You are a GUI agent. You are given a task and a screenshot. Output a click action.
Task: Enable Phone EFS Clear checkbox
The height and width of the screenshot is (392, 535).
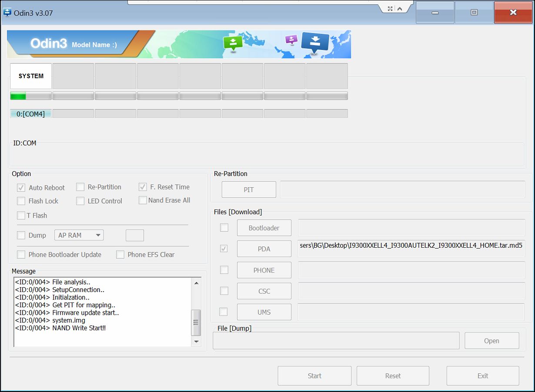pyautogui.click(x=120, y=255)
